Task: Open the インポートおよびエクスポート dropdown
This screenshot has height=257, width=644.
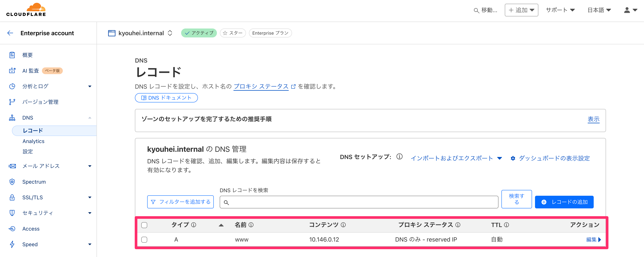Action: [456, 158]
